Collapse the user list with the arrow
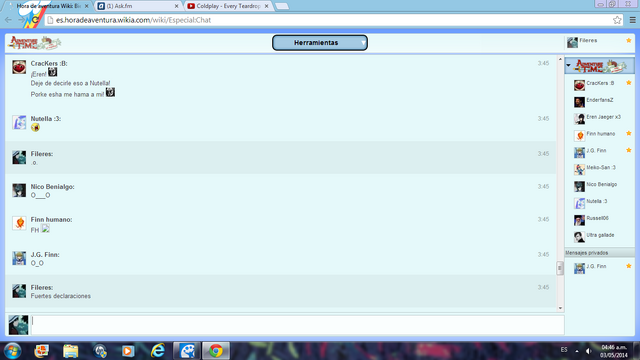Viewport: 640px width, 360px height. click(569, 65)
